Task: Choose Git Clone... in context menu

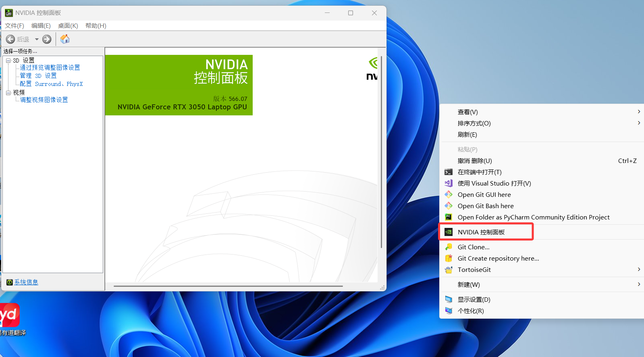Action: [x=542, y=247]
